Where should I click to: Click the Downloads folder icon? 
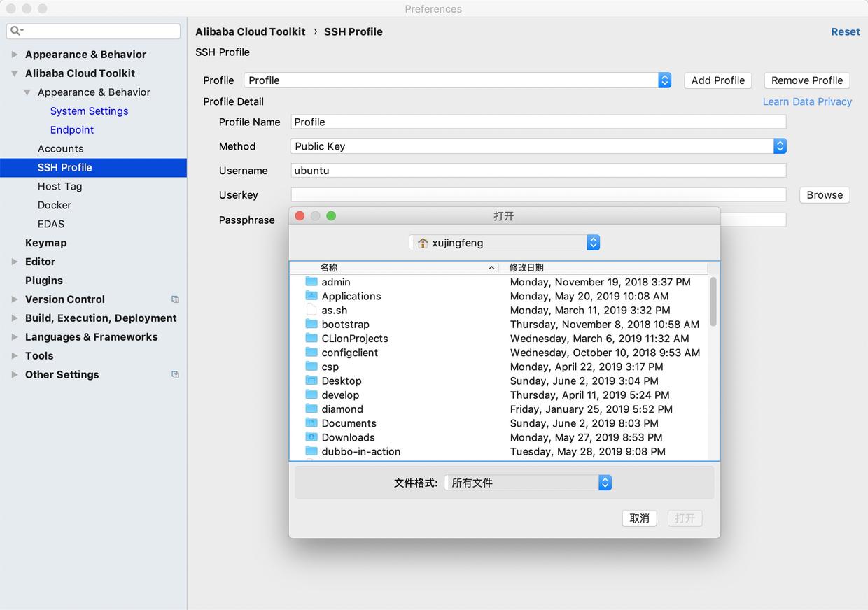point(311,437)
